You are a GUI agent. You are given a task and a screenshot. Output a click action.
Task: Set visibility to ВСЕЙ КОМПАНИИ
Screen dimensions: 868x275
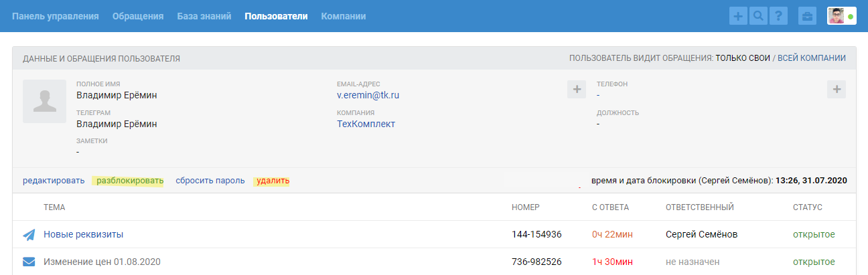pos(811,58)
